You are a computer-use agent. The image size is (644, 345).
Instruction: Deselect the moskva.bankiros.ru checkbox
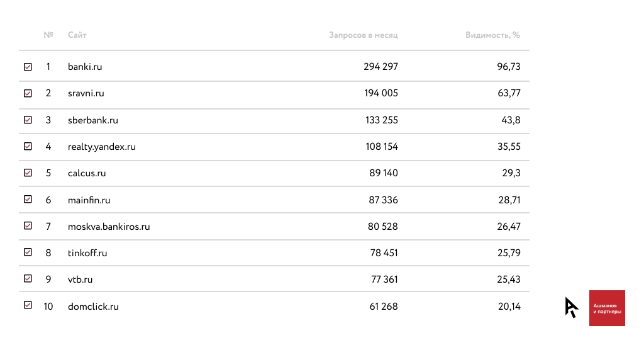pyautogui.click(x=28, y=225)
